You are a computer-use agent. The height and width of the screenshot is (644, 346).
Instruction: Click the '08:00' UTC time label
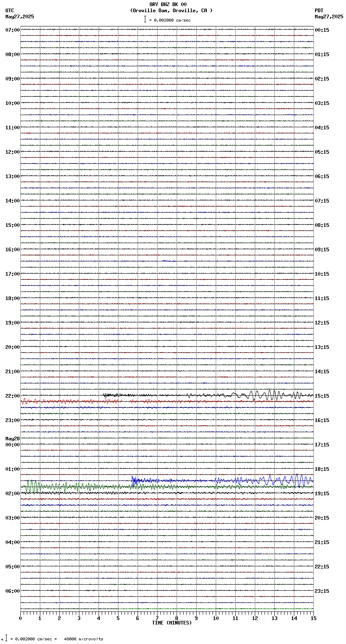tap(13, 54)
